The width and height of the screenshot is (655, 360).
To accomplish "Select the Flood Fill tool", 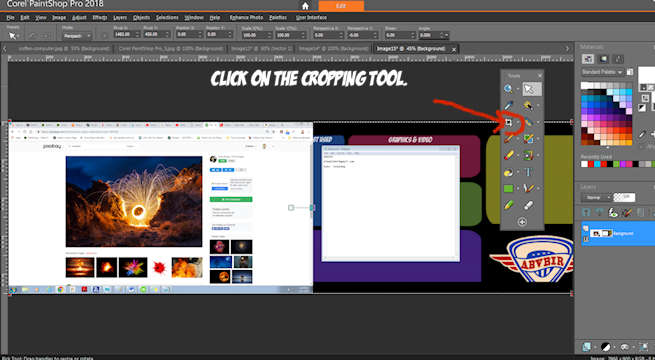I will (508, 172).
